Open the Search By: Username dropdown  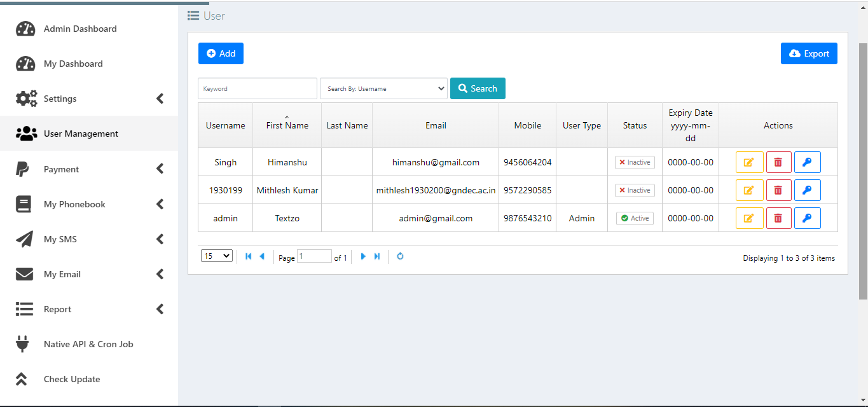[x=383, y=88]
